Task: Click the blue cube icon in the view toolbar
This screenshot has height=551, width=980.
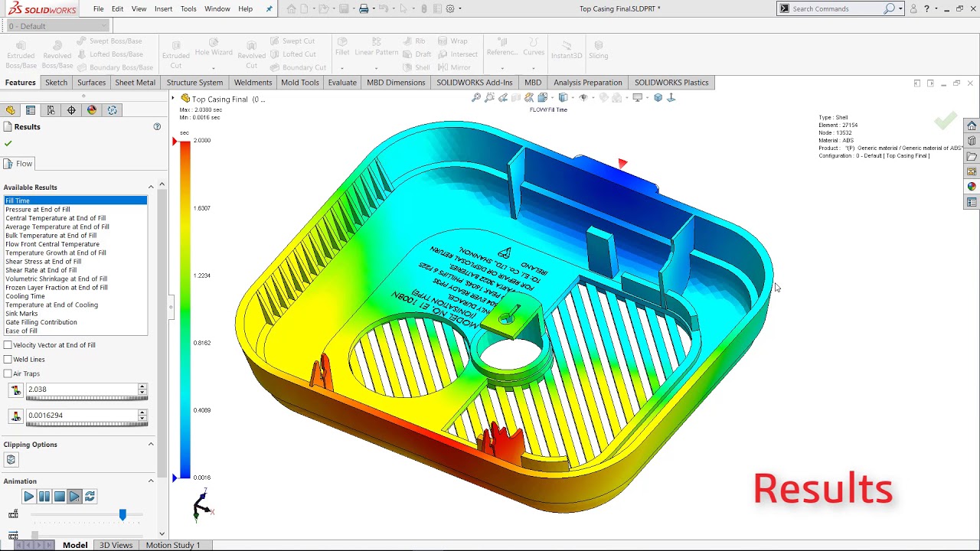Action: click(x=658, y=98)
